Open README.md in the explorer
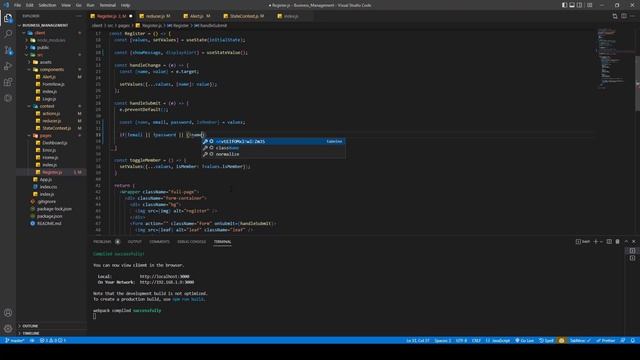The width and height of the screenshot is (640, 360). (x=49, y=224)
